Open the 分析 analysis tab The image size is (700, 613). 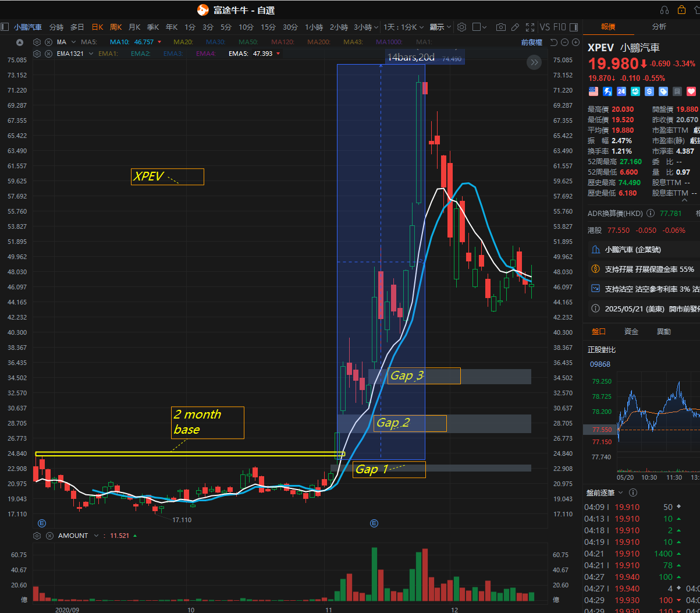click(659, 27)
